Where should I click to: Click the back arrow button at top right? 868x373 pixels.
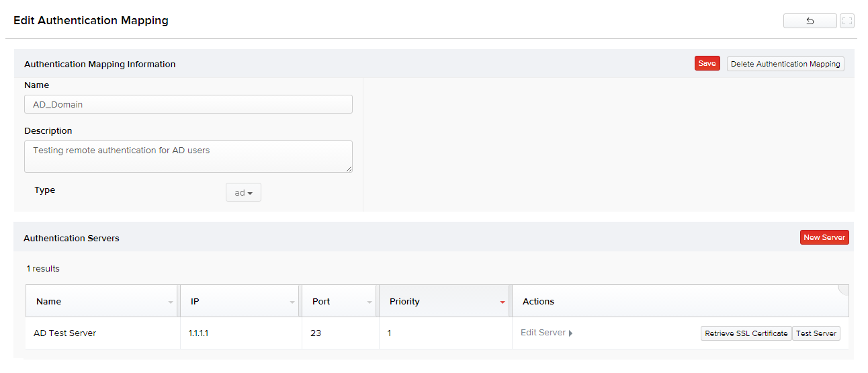click(x=810, y=21)
